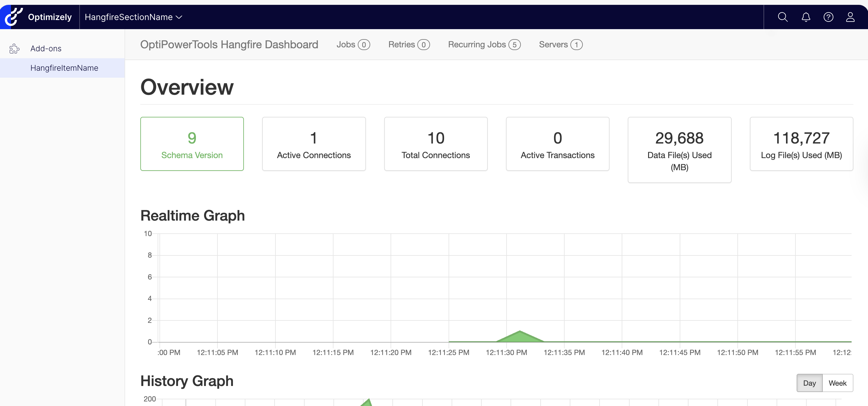Open the search in the top navigation bar

[783, 17]
